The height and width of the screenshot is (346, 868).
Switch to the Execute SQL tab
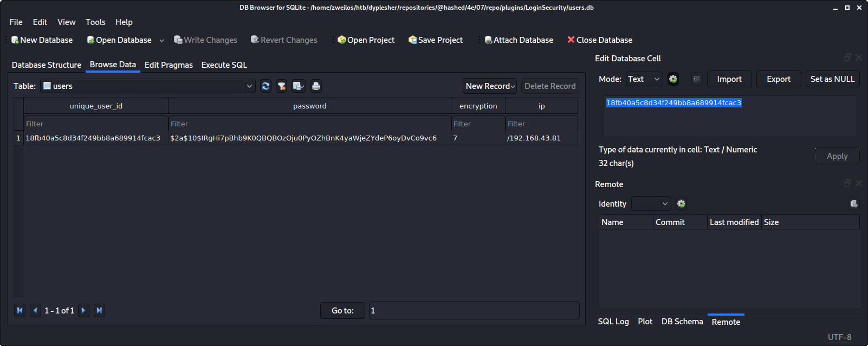click(x=224, y=65)
